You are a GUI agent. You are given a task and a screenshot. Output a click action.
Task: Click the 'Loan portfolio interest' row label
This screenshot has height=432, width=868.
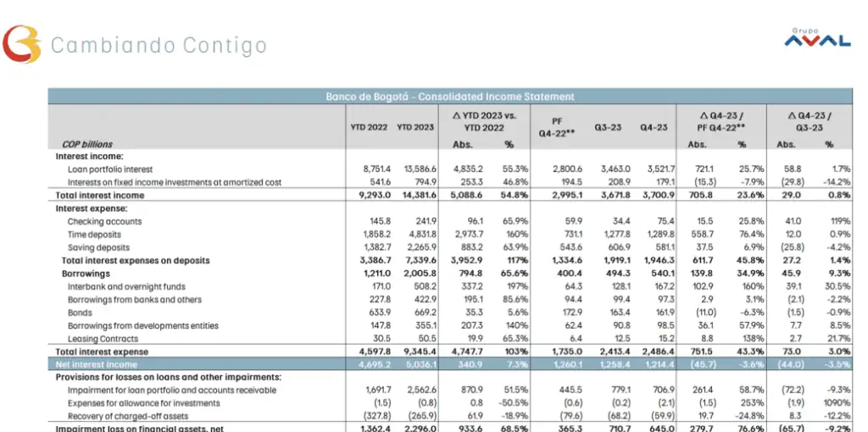(x=110, y=169)
